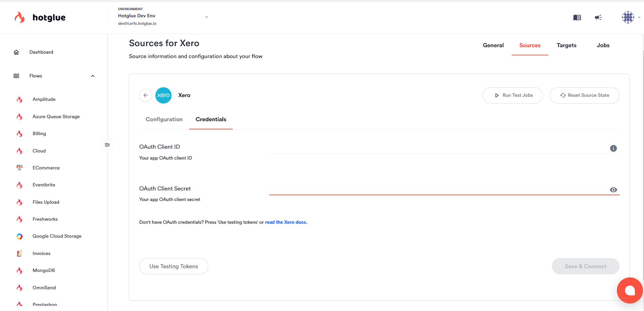Click the Azure Queue Storage flame icon

click(20, 117)
